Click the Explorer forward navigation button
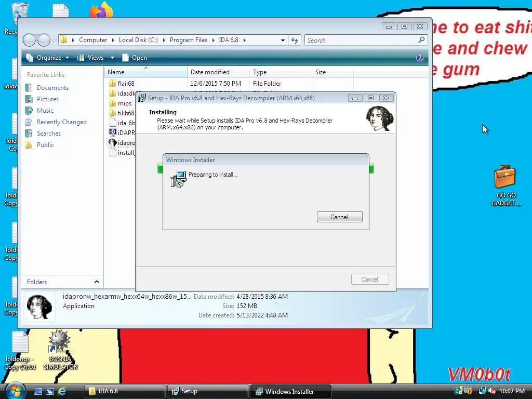 tap(44, 41)
